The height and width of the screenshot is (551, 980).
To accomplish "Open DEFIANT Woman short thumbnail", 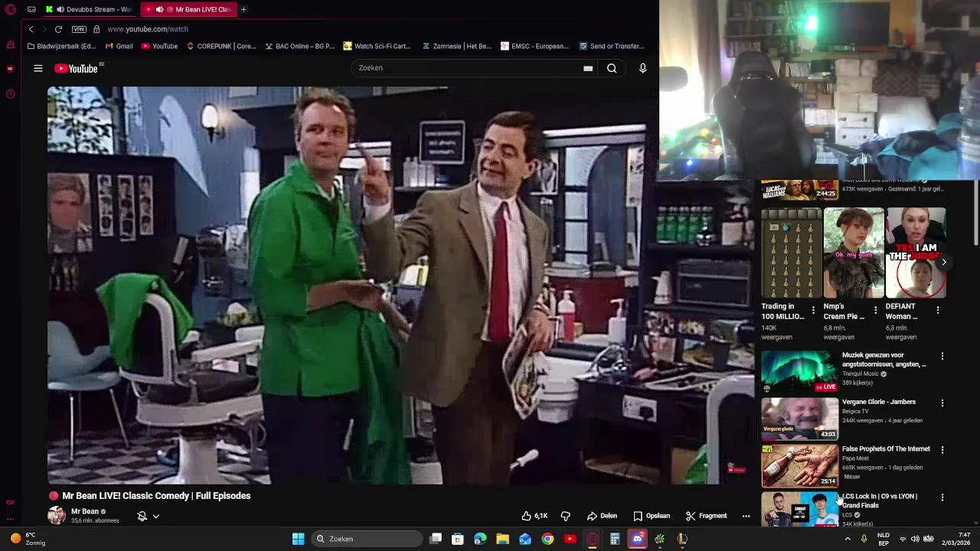I will point(916,253).
